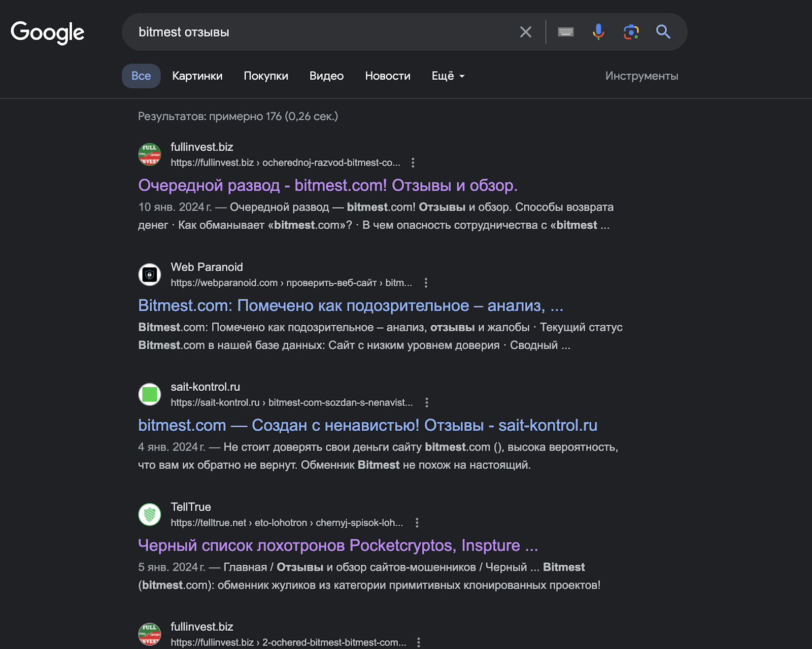Switch to 'Видео' tab
This screenshot has width=812, height=649.
[x=327, y=76]
